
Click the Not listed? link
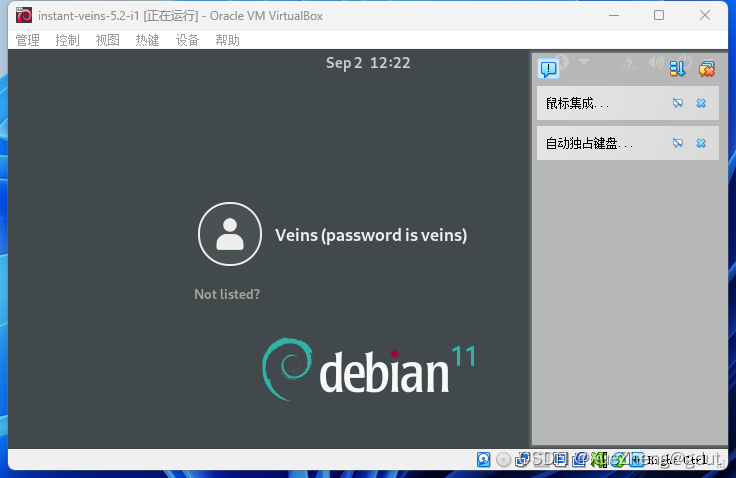click(x=227, y=294)
